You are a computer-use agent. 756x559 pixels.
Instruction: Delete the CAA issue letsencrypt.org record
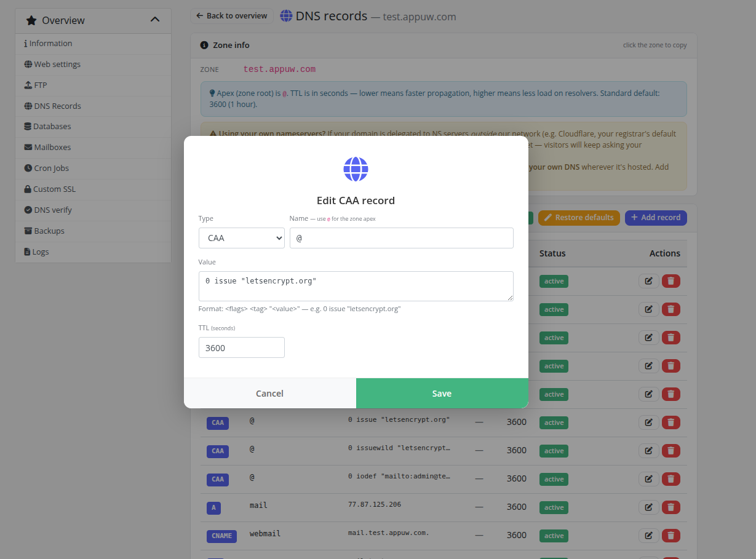671,422
